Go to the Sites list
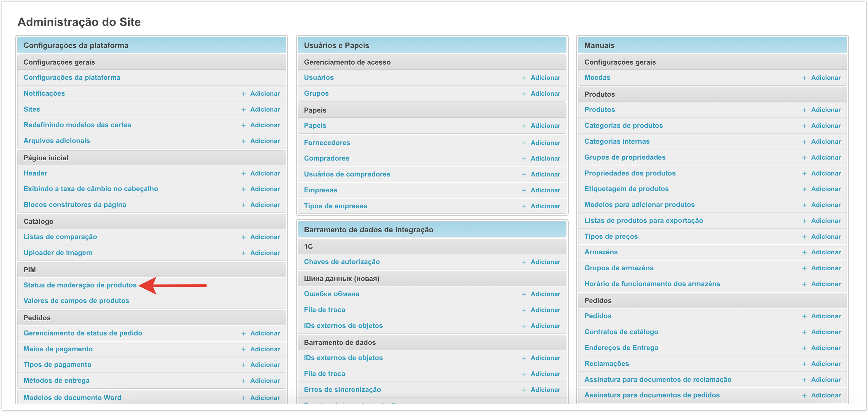The width and height of the screenshot is (868, 412). [32, 109]
